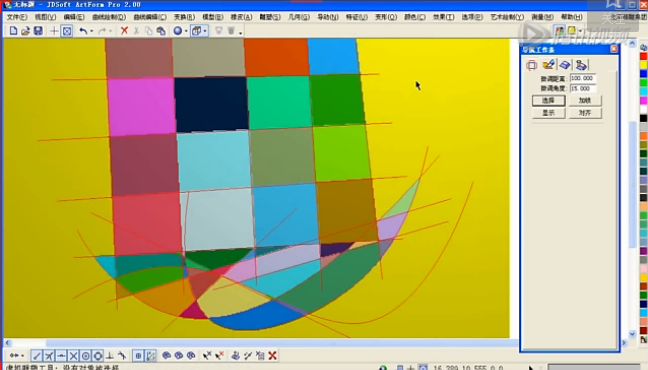The image size is (648, 370).
Task: Click the Paste clipboard icon
Action: coord(161,31)
